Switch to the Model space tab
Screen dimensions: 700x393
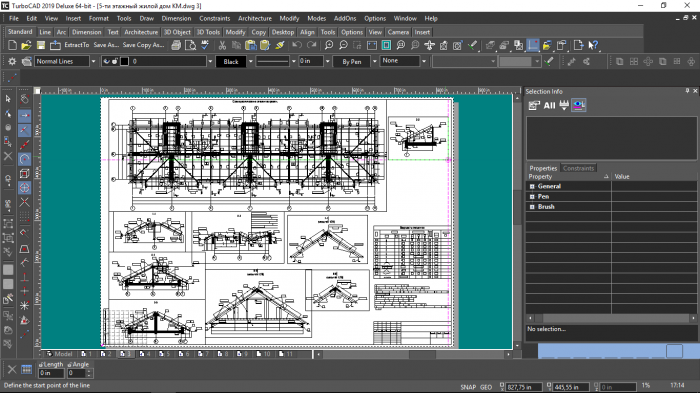click(x=59, y=354)
